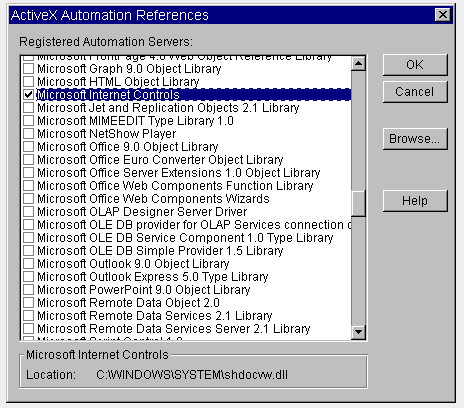
Task: Select 'Microsoft Outlook 9.0 Object Library' text
Action: point(133,264)
